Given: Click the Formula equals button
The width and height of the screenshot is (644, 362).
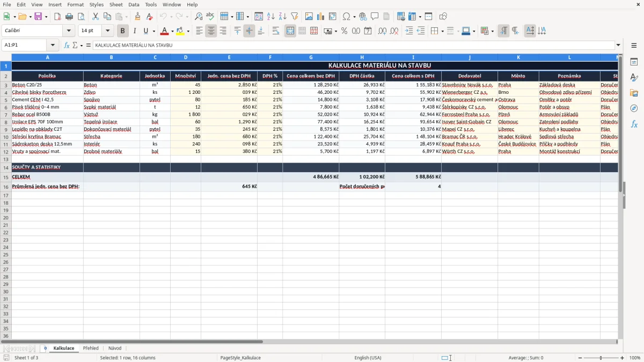Looking at the screenshot, I should click(x=88, y=46).
